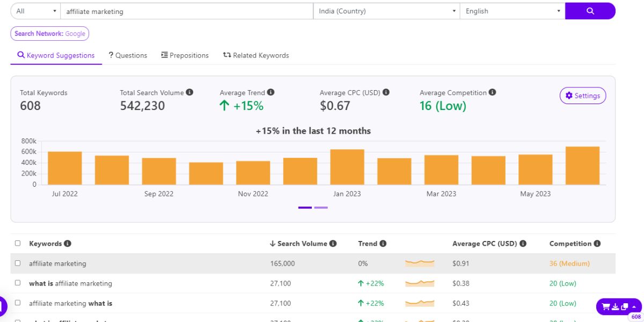Click the info icon beside Average Competition summary
Screen dimensions: 644x322
tap(492, 92)
